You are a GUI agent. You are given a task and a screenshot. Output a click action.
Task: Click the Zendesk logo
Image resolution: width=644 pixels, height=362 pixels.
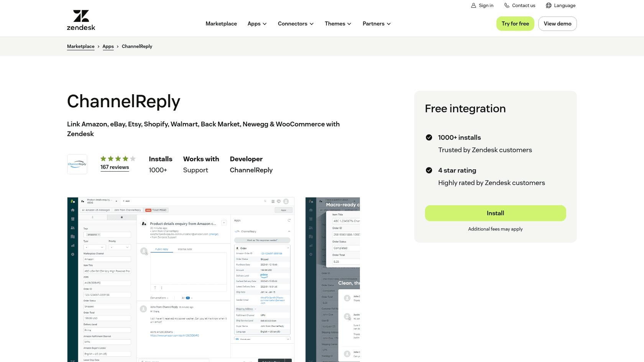[x=81, y=20]
